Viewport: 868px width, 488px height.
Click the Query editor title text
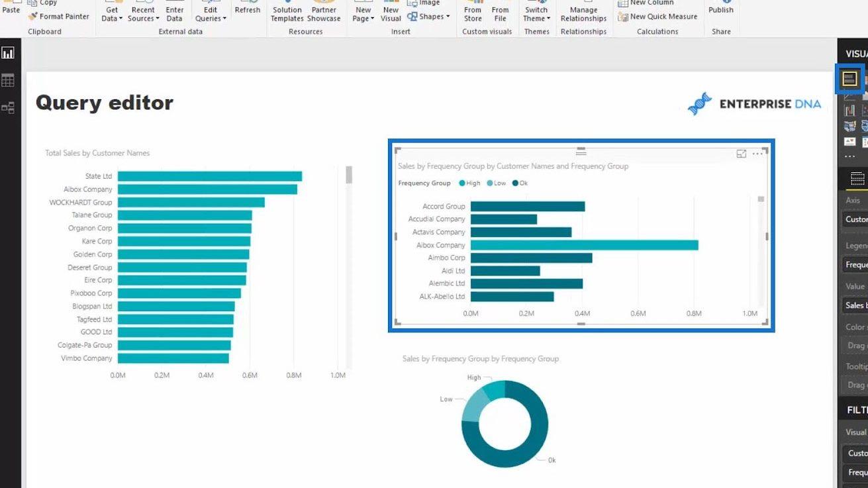click(x=104, y=103)
